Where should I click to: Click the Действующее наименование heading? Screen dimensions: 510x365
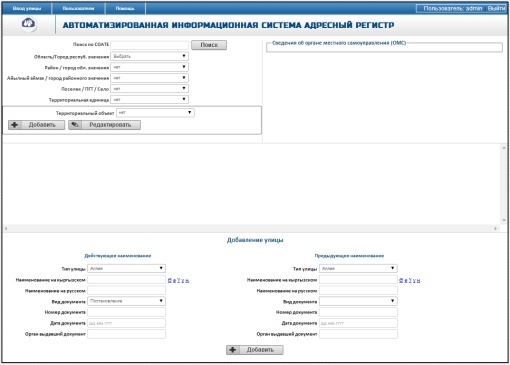click(118, 256)
